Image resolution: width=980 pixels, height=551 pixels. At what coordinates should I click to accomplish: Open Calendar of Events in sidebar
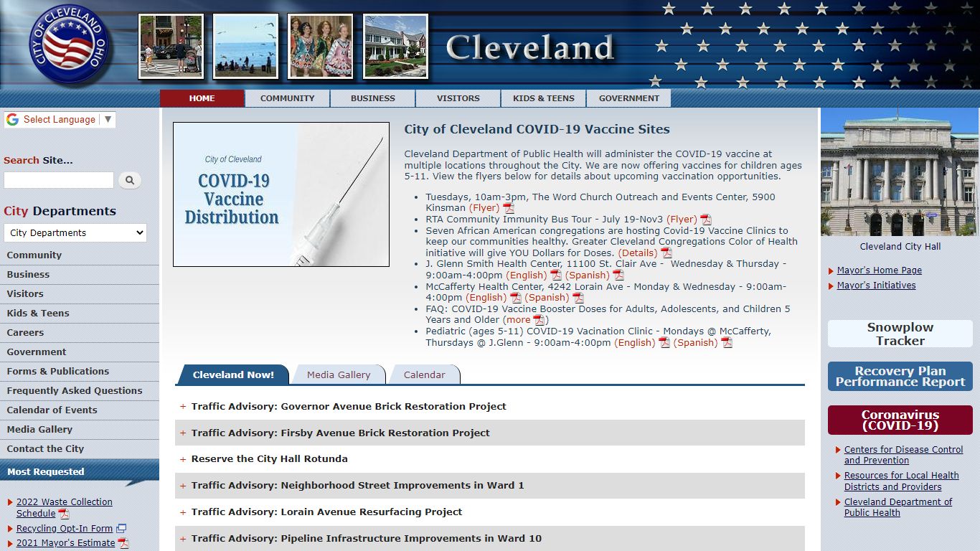coord(80,410)
